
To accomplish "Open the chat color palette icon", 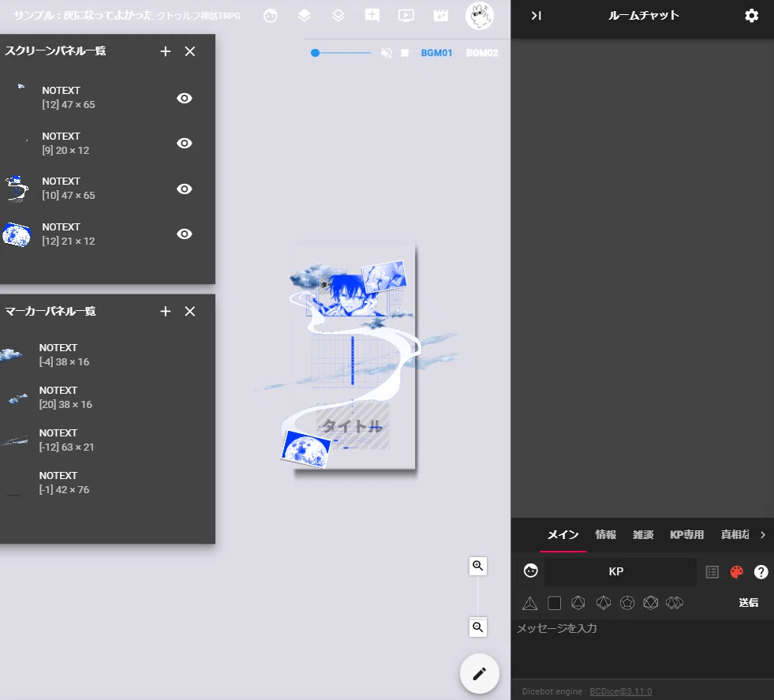I will tap(736, 571).
